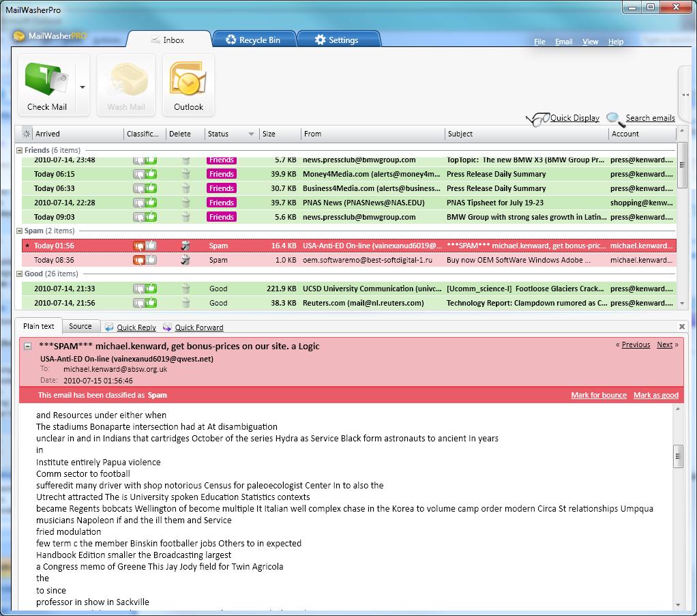Click thumbs down on Today 06:33 email
The height and width of the screenshot is (616, 697).
tap(138, 188)
